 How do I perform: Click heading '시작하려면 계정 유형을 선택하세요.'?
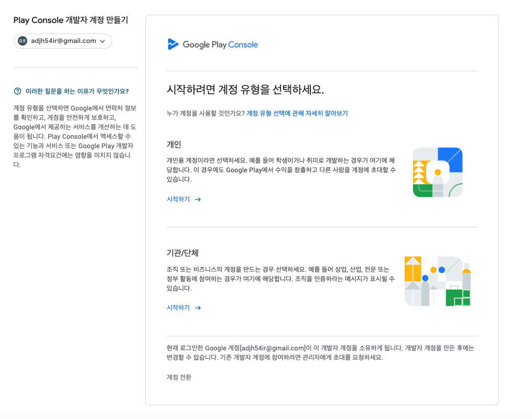pos(245,90)
